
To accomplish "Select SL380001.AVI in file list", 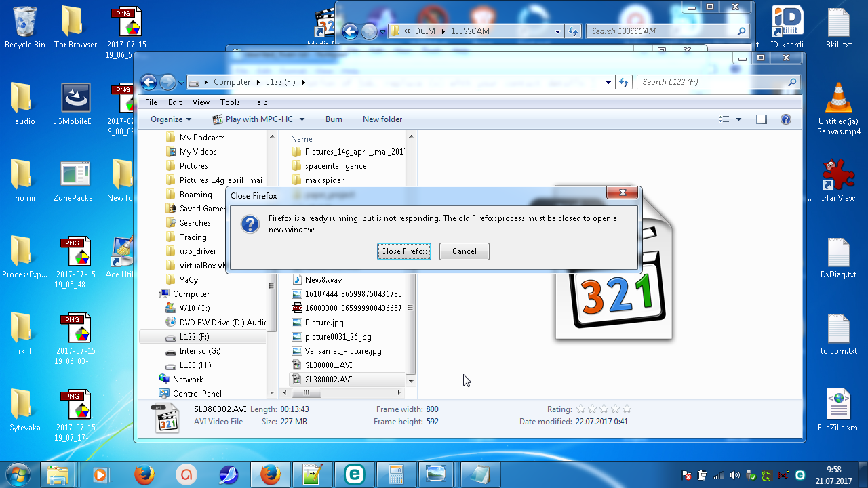I will tap(328, 365).
